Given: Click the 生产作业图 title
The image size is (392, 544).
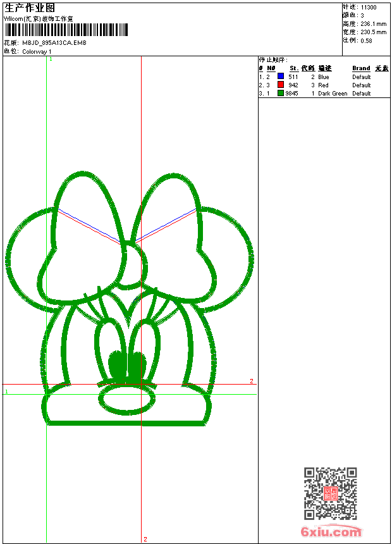Looking at the screenshot, I should pyautogui.click(x=30, y=8).
